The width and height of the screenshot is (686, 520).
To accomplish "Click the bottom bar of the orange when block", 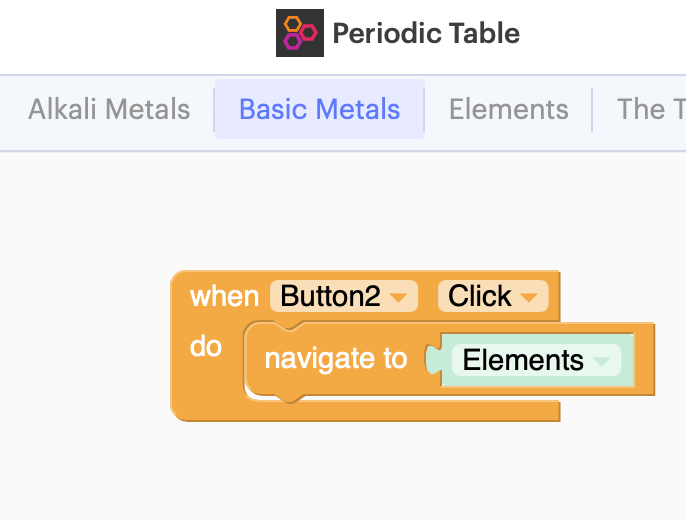I will 365,411.
